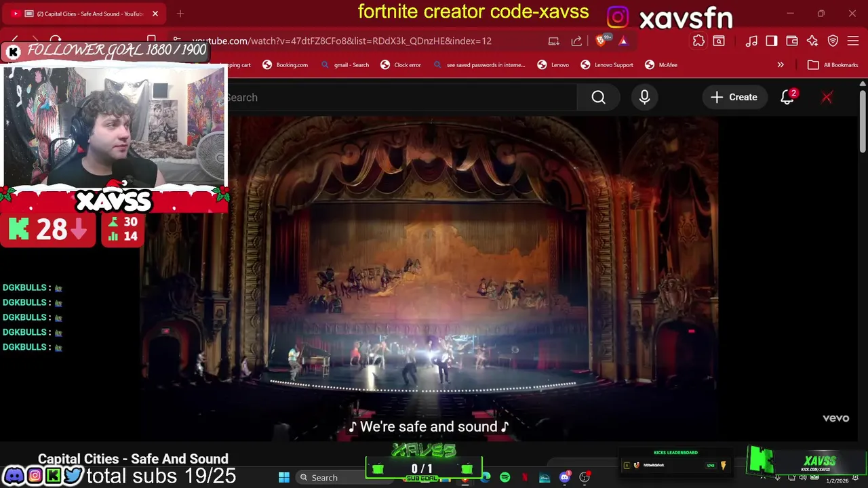
Task: Open Spotify from the taskbar
Action: (505, 478)
